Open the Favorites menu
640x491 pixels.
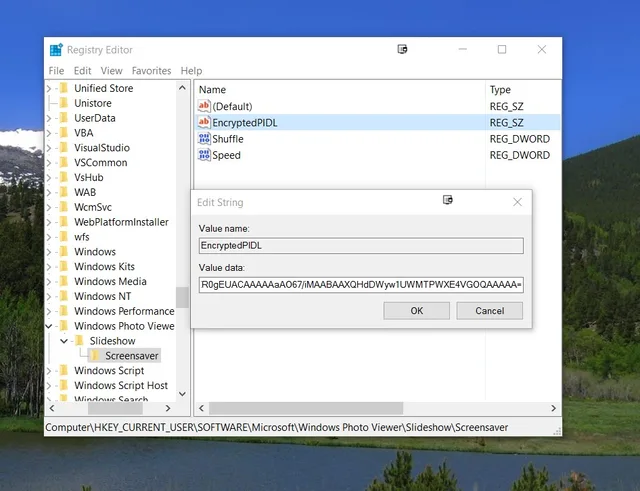151,71
